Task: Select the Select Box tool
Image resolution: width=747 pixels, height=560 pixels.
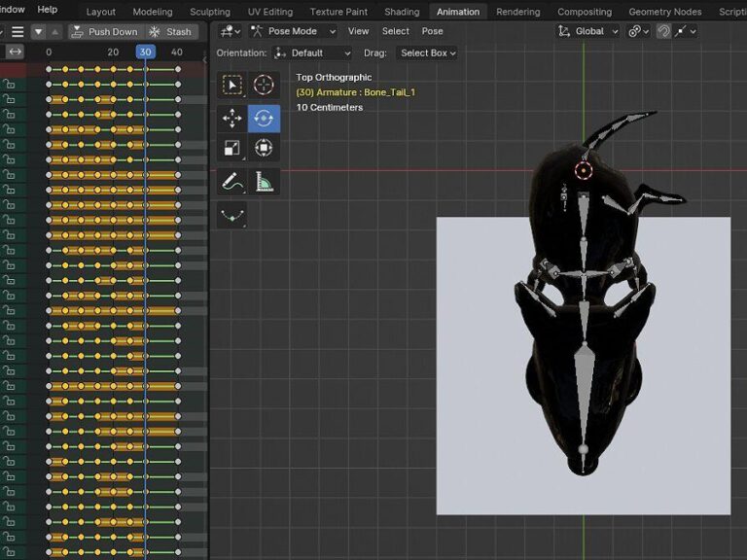Action: (x=232, y=86)
